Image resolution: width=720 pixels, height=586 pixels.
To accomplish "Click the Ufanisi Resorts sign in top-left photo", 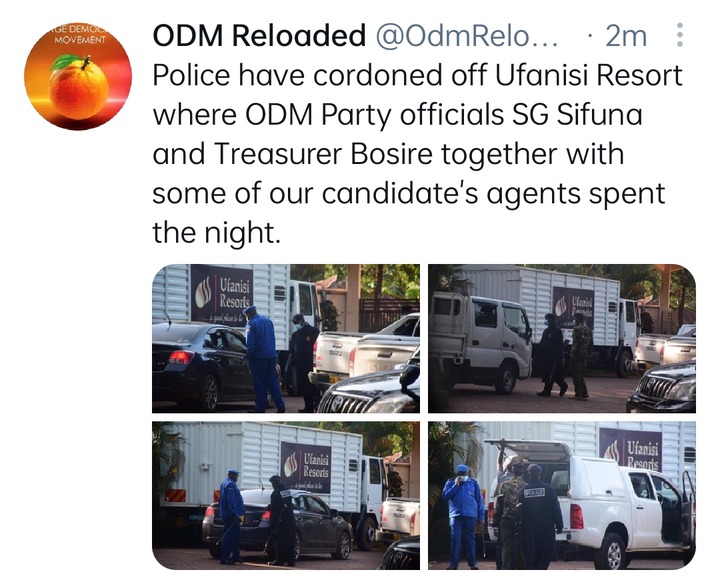I will tap(222, 295).
